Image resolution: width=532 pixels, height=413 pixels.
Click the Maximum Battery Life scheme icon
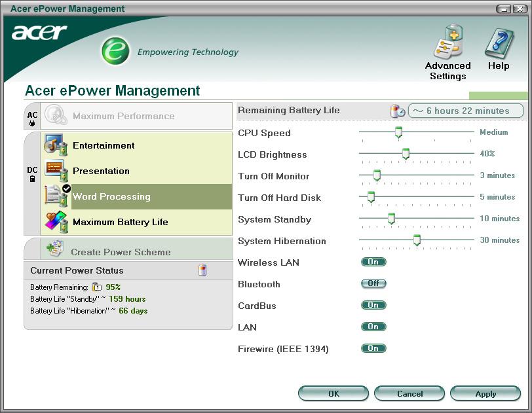pyautogui.click(x=56, y=222)
